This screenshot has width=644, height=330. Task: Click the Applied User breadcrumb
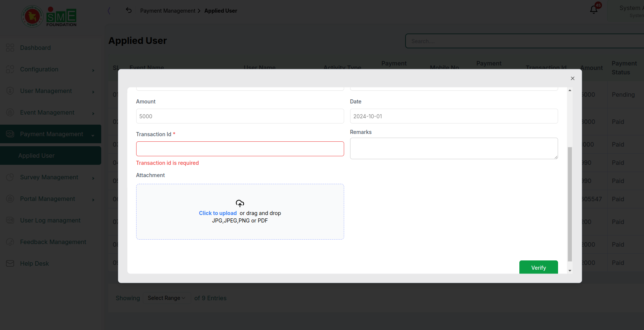221,11
